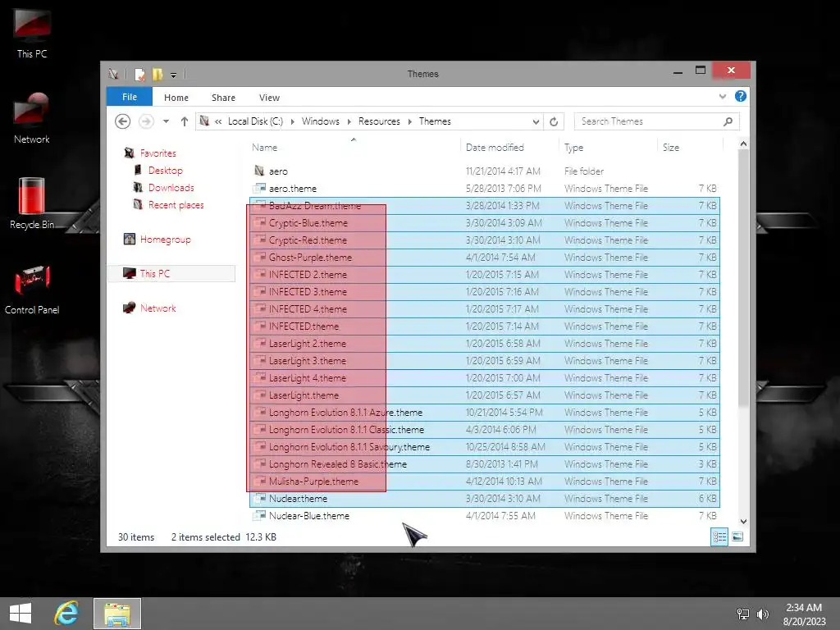Open volume tray icon

pos(763,614)
